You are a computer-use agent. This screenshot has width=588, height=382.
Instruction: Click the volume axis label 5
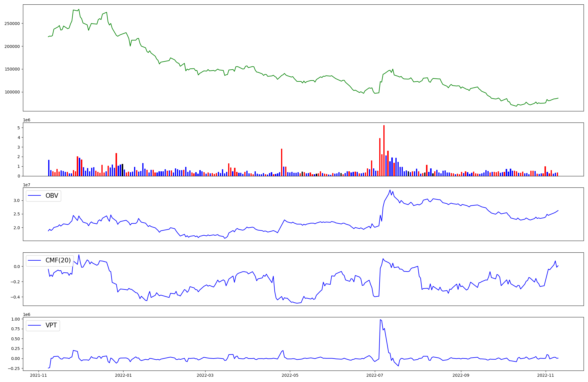pyautogui.click(x=19, y=128)
